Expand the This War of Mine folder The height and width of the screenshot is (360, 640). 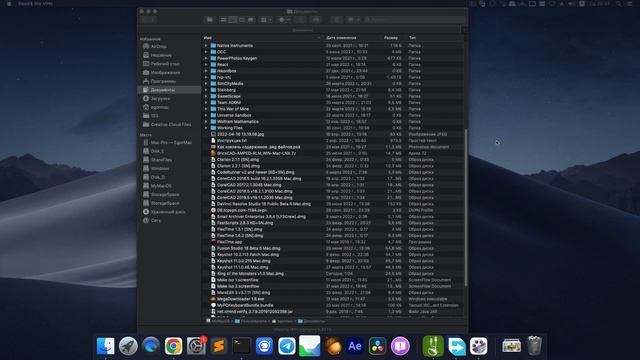pos(206,109)
